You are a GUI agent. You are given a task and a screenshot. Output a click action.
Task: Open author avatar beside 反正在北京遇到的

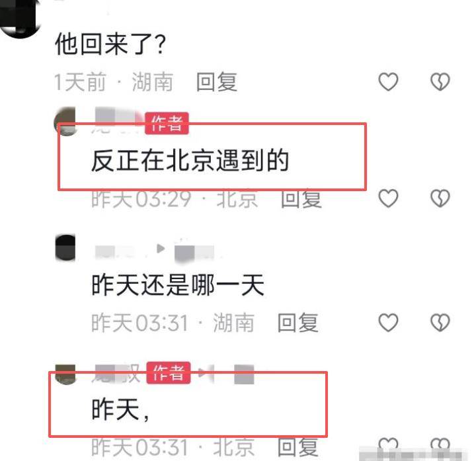tap(65, 122)
